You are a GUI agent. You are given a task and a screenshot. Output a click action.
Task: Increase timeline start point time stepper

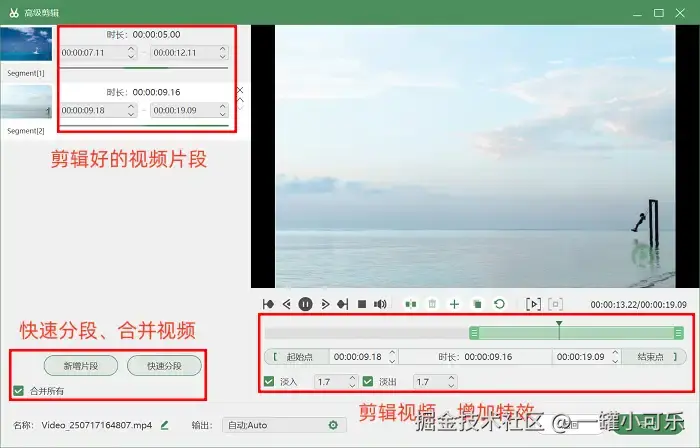pos(392,353)
